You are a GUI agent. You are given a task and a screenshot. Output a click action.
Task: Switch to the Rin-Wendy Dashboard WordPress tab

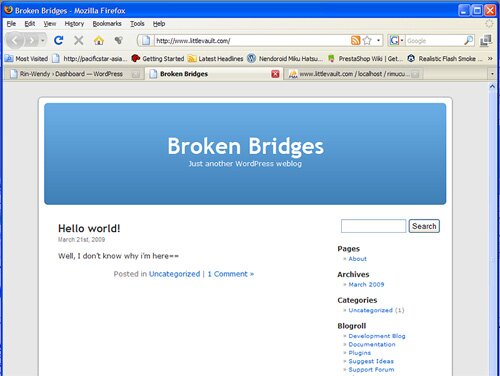75,74
